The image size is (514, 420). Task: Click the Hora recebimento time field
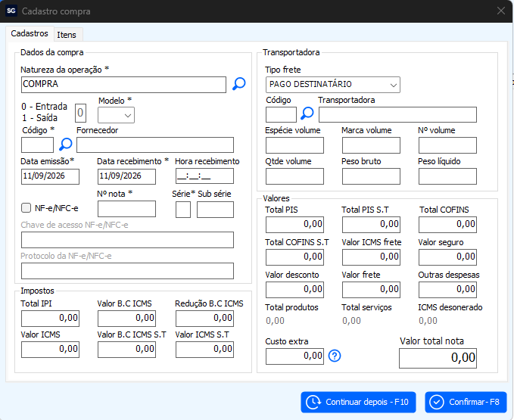pos(204,176)
